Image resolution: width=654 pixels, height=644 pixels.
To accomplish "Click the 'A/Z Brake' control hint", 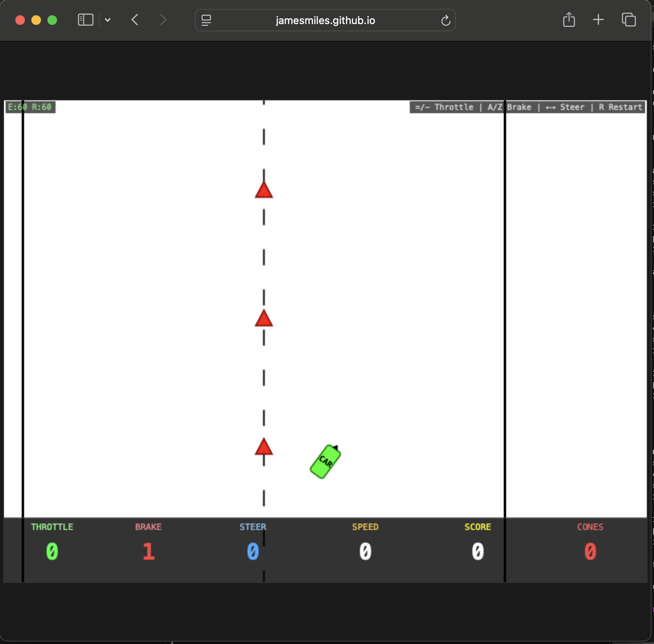I will click(x=509, y=107).
